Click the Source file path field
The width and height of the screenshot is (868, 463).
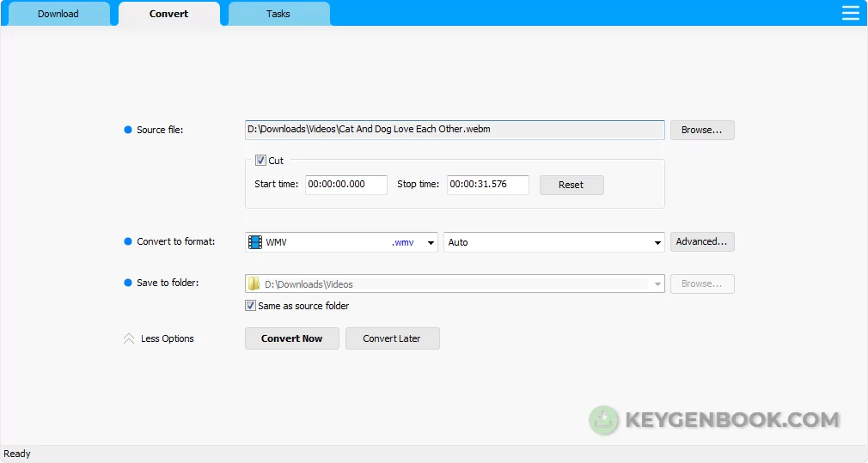[x=454, y=130]
